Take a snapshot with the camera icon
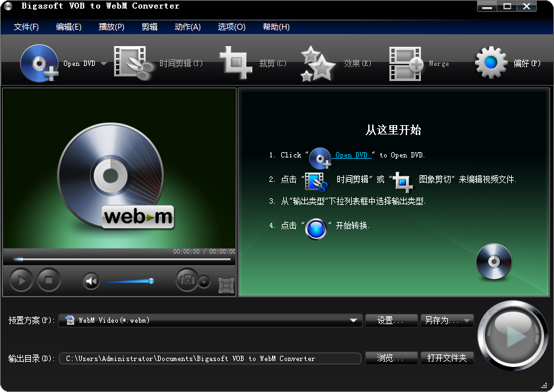The width and height of the screenshot is (554, 392). 186,280
